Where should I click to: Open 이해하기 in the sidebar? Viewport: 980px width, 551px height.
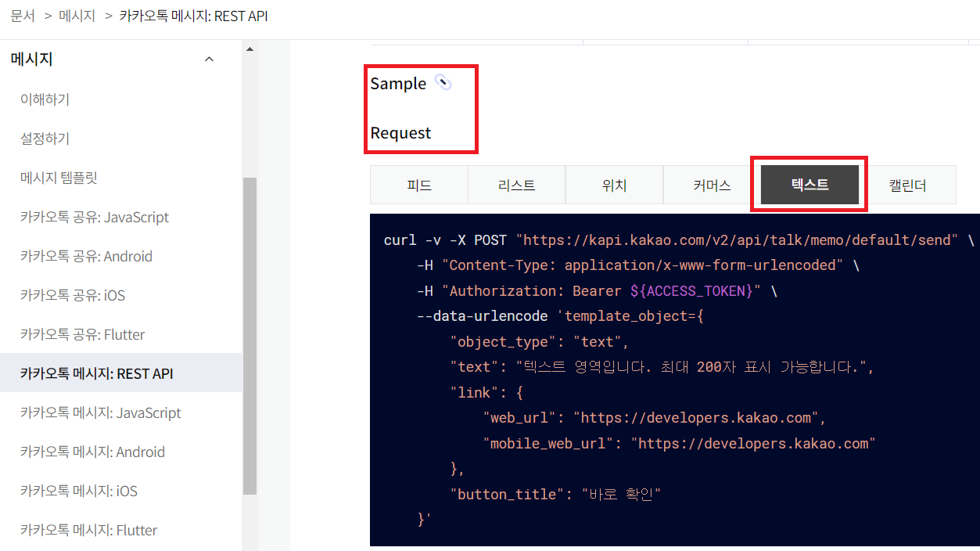click(45, 99)
